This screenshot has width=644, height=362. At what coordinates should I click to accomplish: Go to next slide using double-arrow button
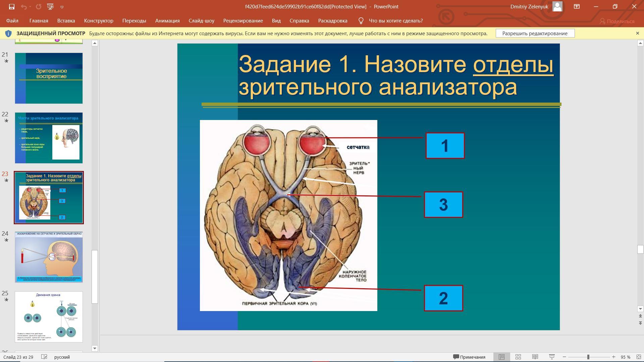640,323
